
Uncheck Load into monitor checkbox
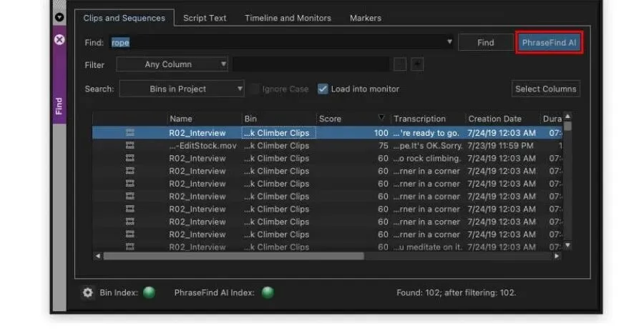point(323,89)
